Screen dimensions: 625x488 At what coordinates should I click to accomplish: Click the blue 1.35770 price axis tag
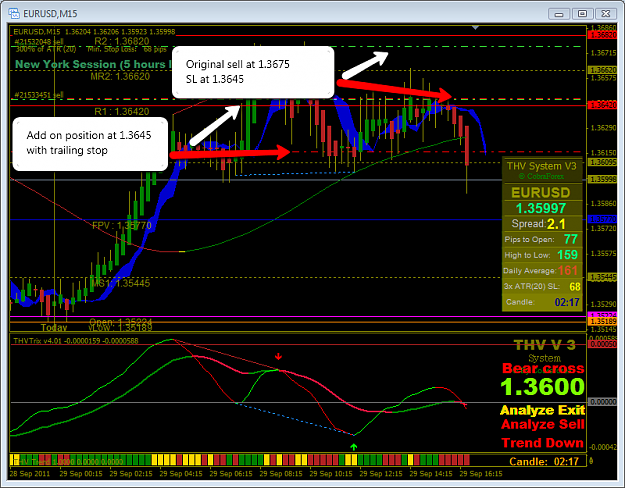point(602,219)
